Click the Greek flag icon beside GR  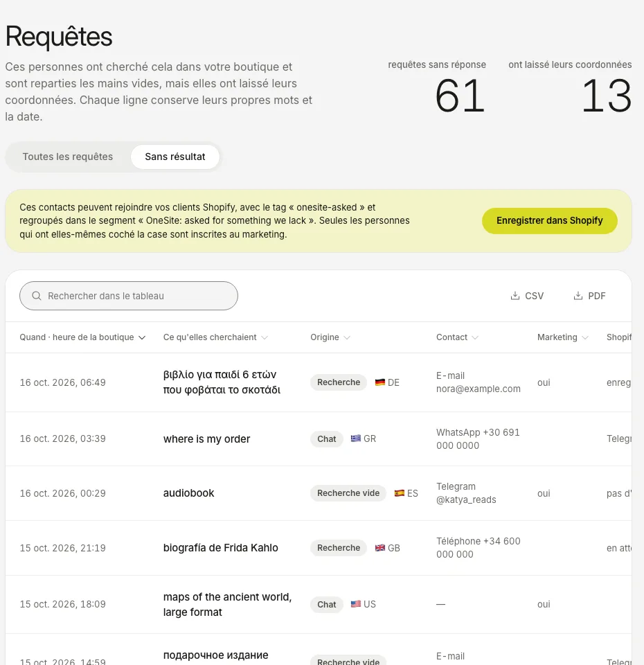356,438
